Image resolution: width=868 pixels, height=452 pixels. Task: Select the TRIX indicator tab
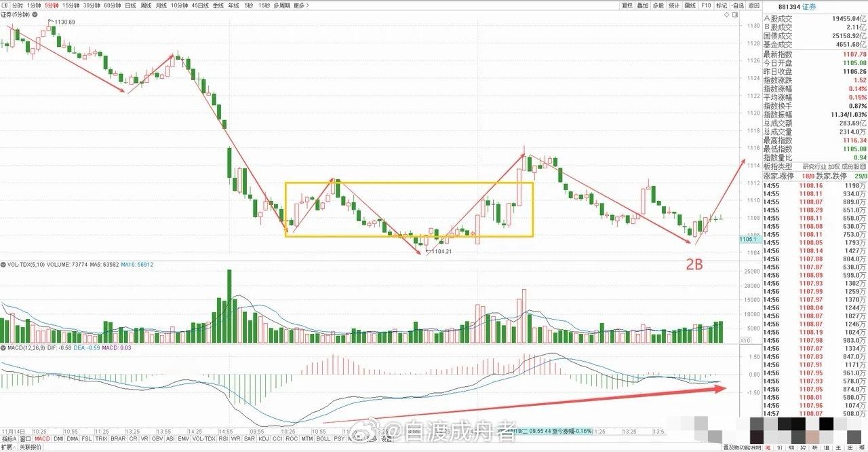(101, 438)
